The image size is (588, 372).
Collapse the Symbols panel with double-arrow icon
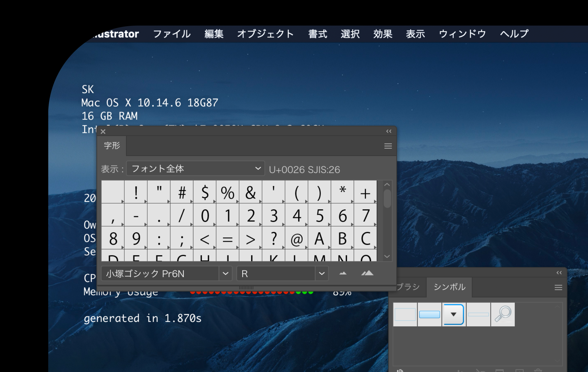click(559, 273)
